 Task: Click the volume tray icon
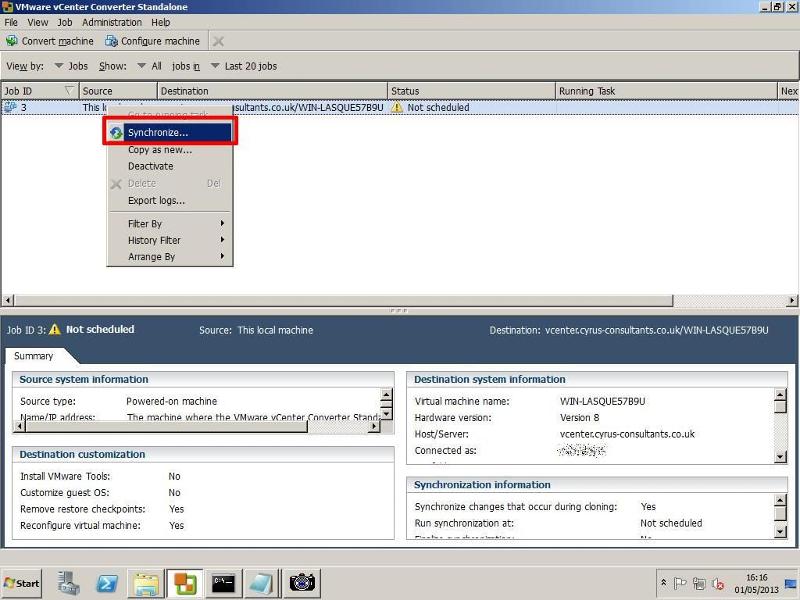tap(718, 583)
